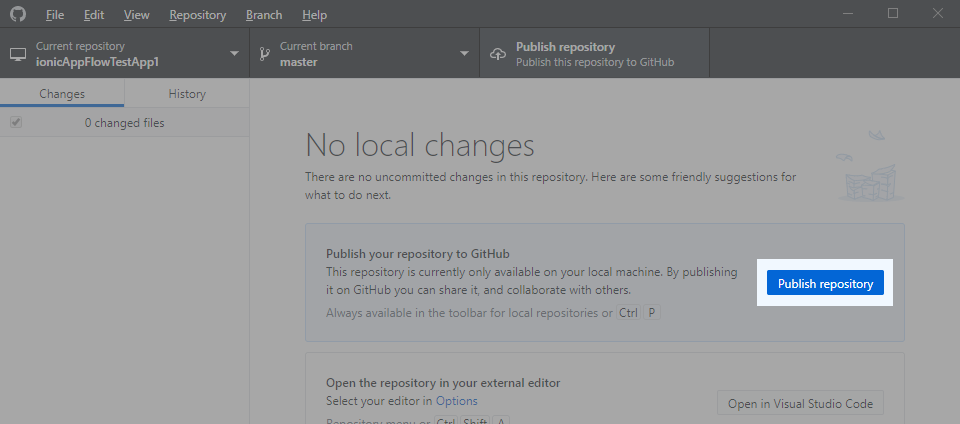
Task: Click the git branch icon beside Current branch
Action: [x=264, y=54]
